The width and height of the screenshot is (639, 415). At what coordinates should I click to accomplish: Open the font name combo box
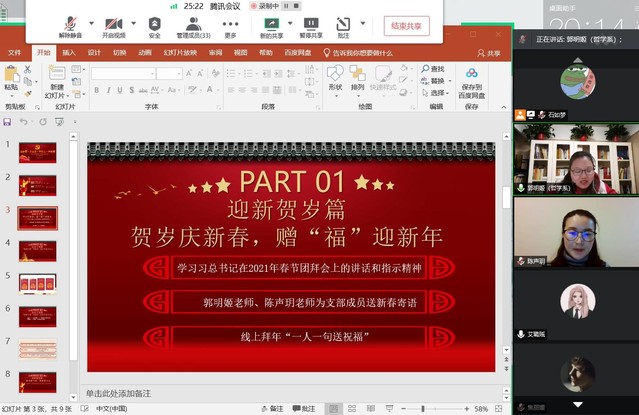point(124,73)
